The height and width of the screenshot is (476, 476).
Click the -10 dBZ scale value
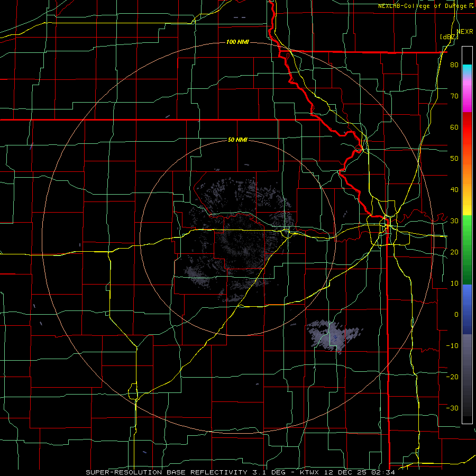(452, 346)
